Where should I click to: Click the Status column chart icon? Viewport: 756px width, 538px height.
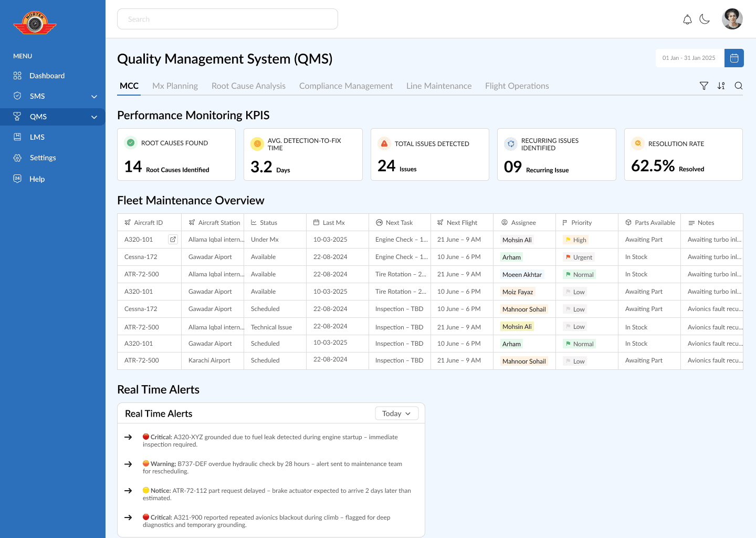[x=254, y=222]
